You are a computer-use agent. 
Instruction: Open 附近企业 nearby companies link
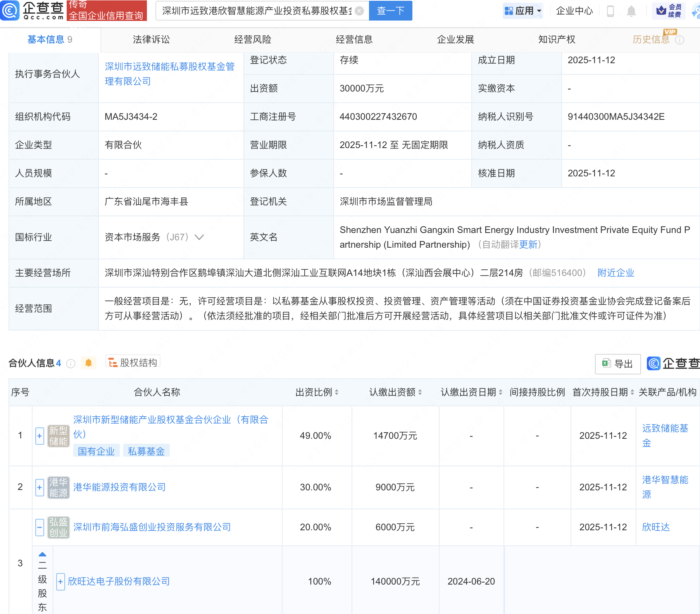click(616, 273)
